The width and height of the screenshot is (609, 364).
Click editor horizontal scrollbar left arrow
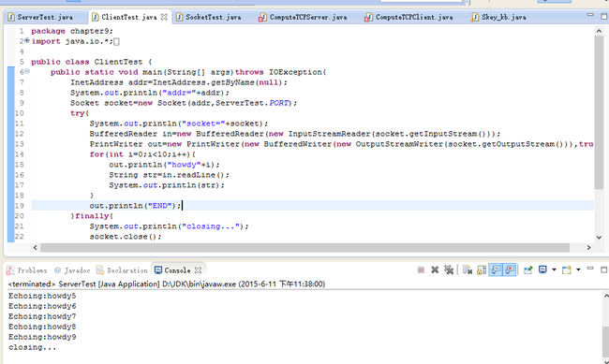click(36, 247)
